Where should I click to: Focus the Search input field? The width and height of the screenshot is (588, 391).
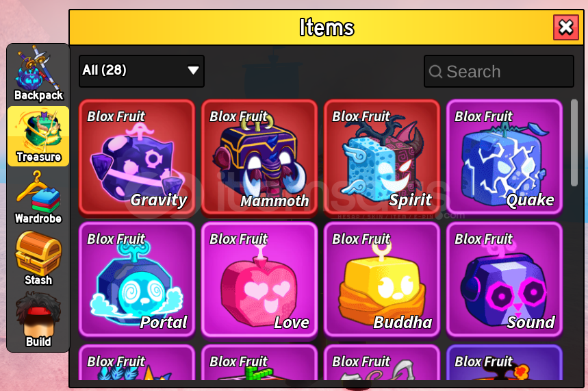point(499,71)
